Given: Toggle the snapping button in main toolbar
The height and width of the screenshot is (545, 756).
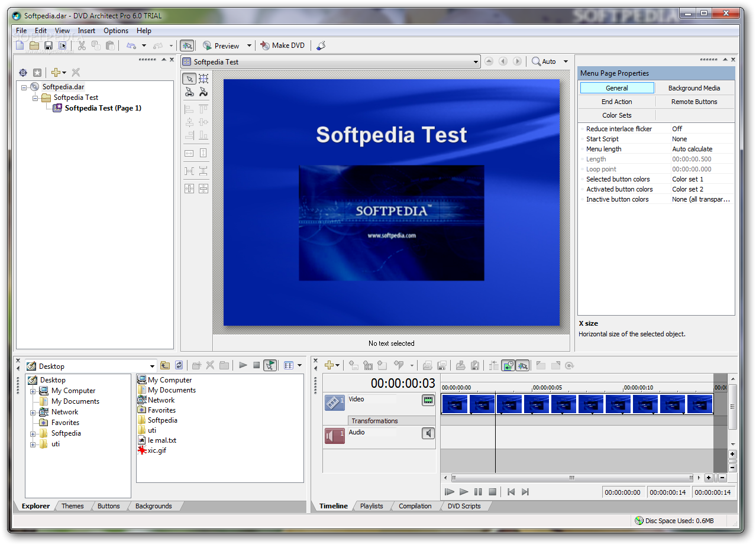Looking at the screenshot, I should coord(187,46).
